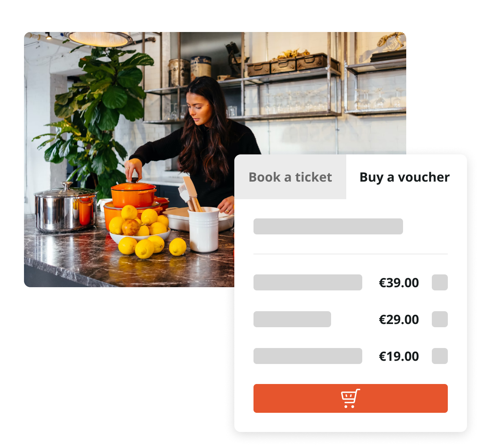Tick the checkbox next to €19.00
Screen dimensions: 483x448
[440, 356]
